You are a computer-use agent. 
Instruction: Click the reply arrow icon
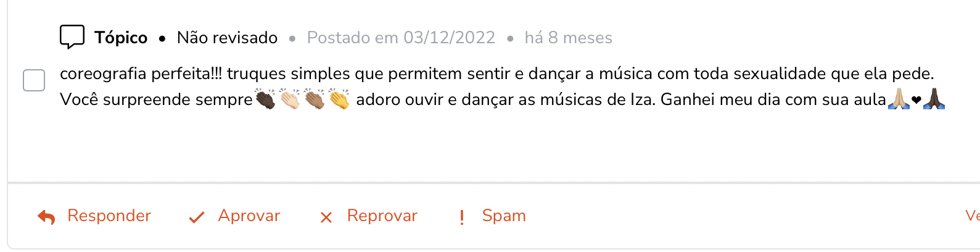(x=46, y=217)
